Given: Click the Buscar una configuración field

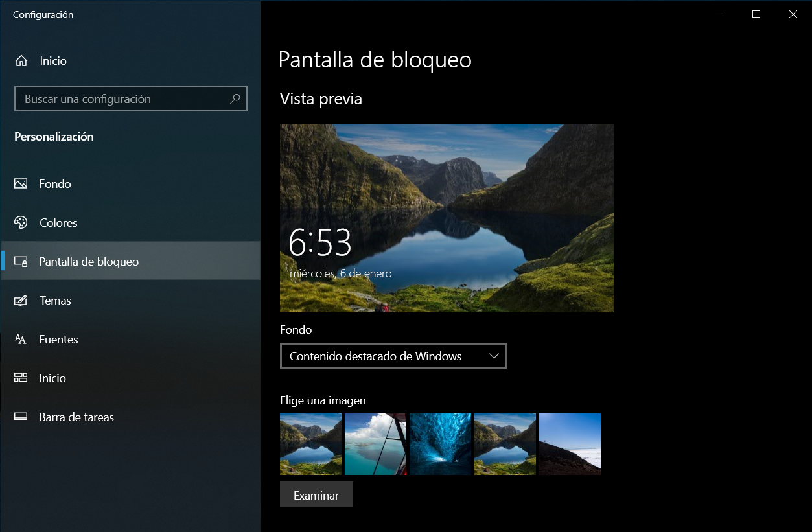Looking at the screenshot, I should [x=117, y=98].
